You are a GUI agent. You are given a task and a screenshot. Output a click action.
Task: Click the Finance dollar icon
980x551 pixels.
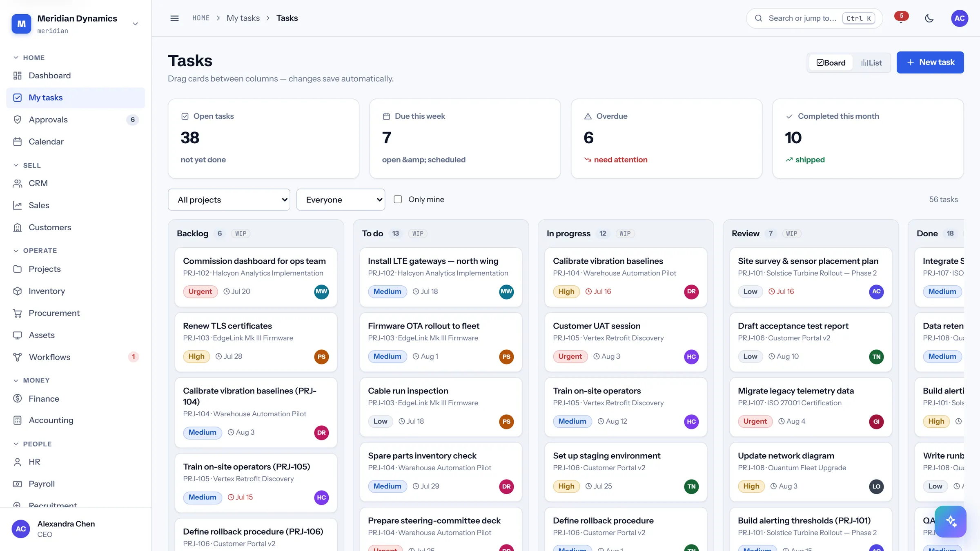tap(17, 399)
